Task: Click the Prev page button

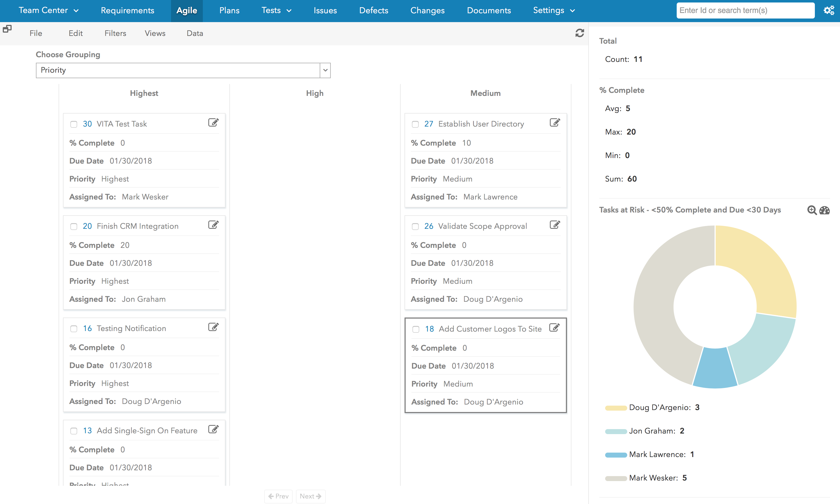Action: tap(279, 496)
